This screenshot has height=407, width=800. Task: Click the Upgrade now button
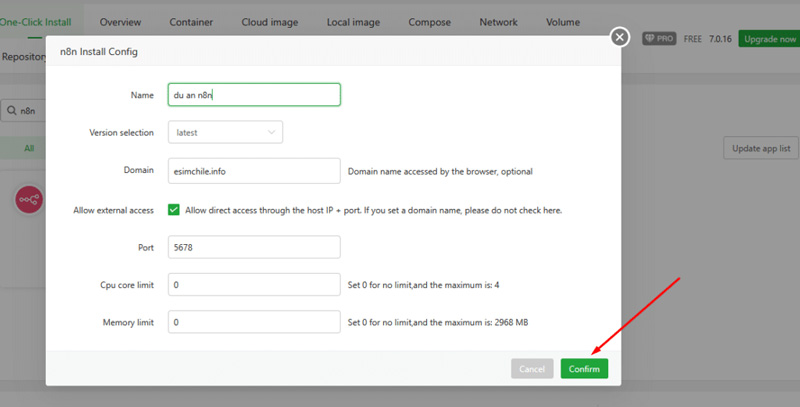[x=769, y=39]
